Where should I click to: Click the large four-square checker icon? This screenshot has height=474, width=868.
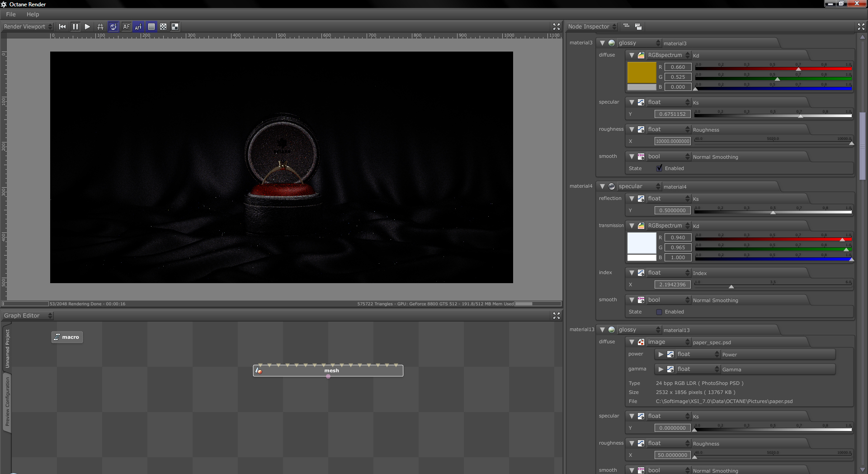[x=175, y=27]
